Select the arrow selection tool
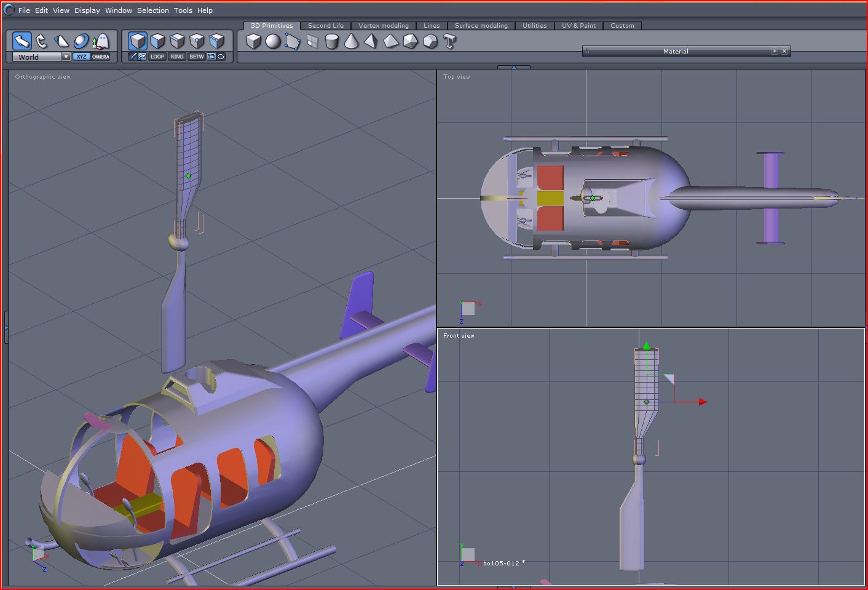 [x=22, y=41]
